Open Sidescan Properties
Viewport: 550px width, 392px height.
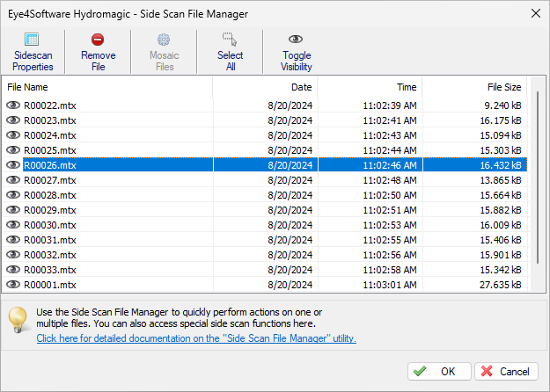pyautogui.click(x=33, y=52)
